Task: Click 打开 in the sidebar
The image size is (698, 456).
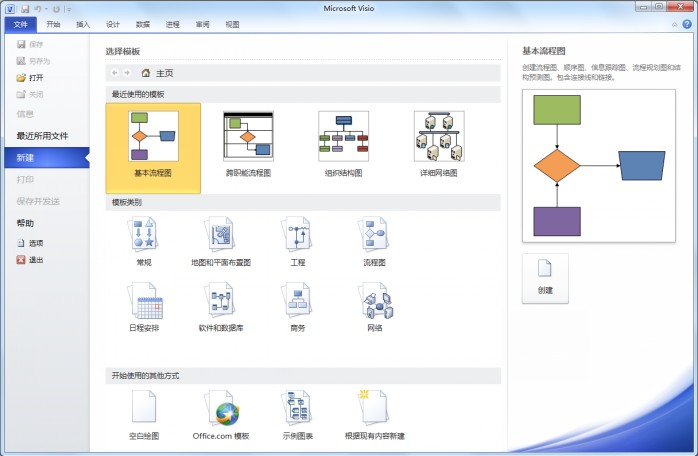Action: tap(30, 77)
